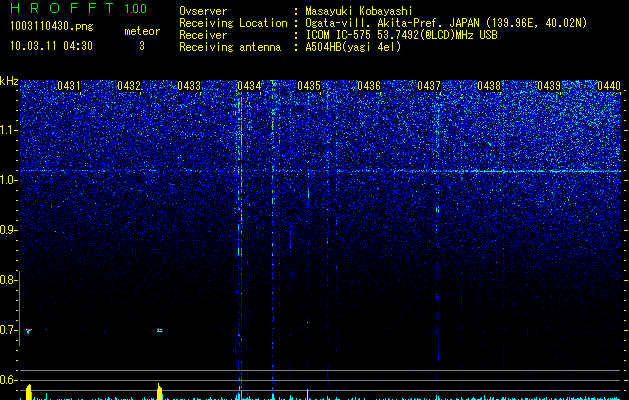The height and width of the screenshot is (400, 629).
Task: Click the 0437 time marker
Action: pyautogui.click(x=429, y=86)
